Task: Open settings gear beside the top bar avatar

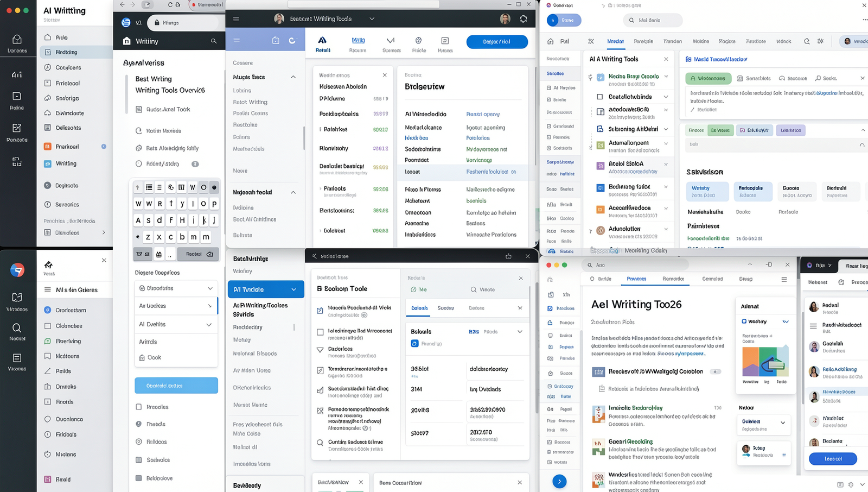Action: [x=524, y=18]
